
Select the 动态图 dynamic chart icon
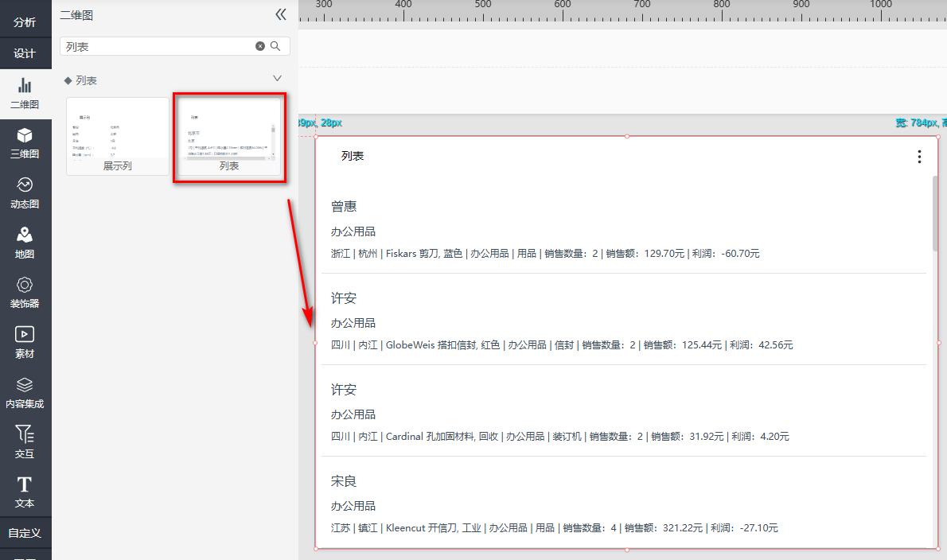point(25,193)
